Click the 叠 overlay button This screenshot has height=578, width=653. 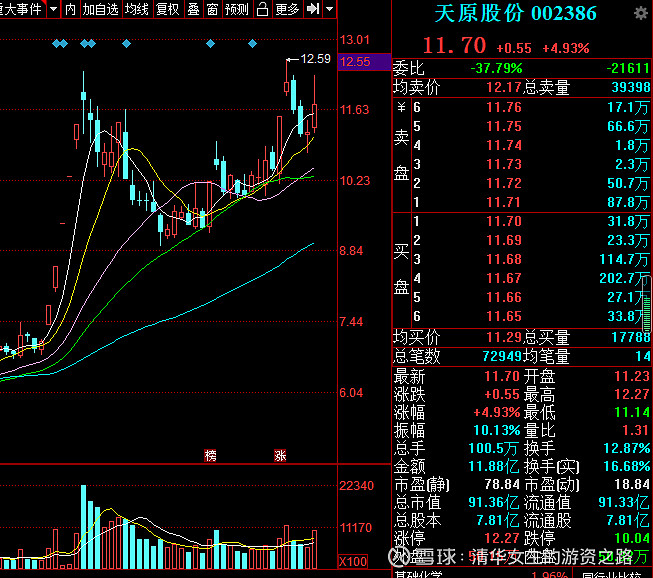(x=193, y=9)
